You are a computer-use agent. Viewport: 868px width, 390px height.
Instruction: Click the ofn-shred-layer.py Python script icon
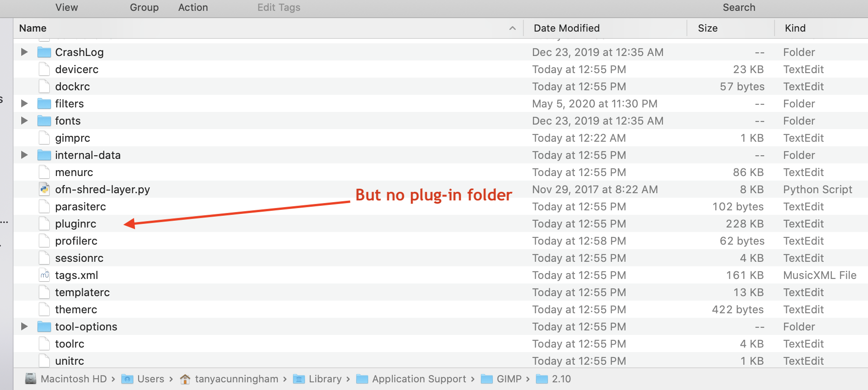pos(44,189)
